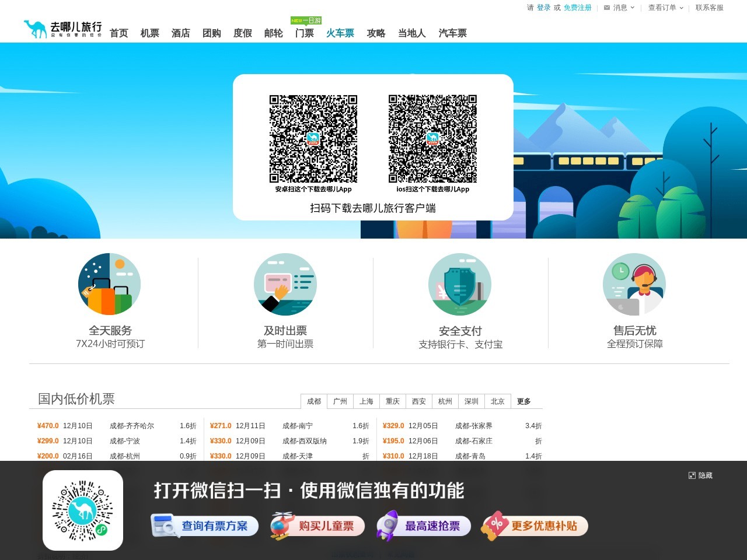Select the 广州 city tab
The width and height of the screenshot is (747, 560).
tap(340, 401)
